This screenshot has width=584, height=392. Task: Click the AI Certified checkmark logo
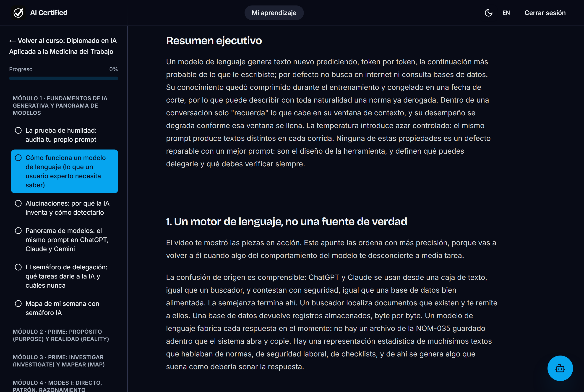(18, 13)
